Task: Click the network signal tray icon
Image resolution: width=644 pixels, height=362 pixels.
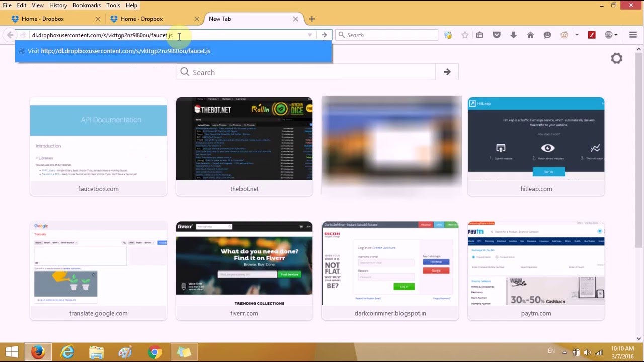Action: click(599, 352)
